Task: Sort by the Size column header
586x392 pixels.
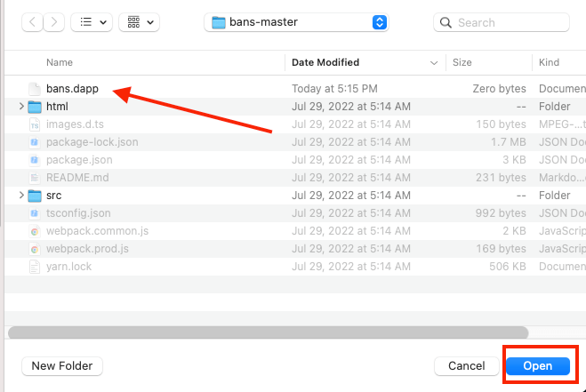Action: click(462, 62)
